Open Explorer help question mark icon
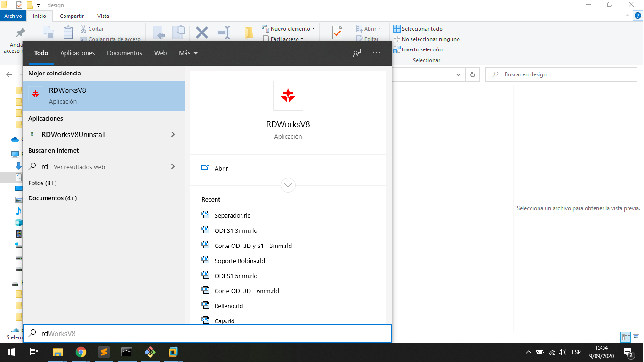The image size is (644, 362). click(638, 16)
